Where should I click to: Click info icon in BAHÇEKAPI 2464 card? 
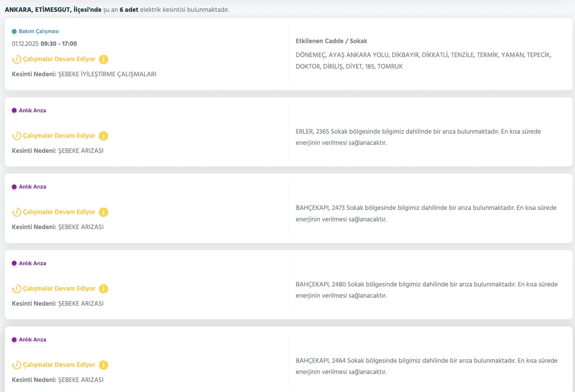103,365
